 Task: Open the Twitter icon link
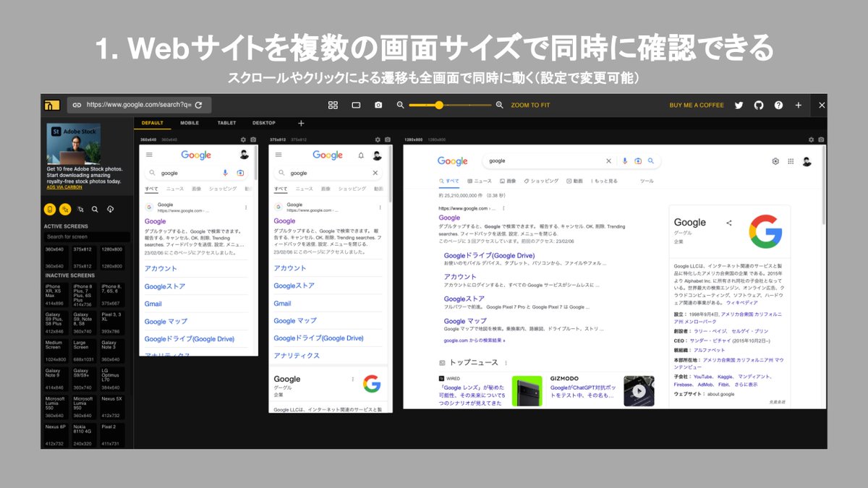(739, 105)
